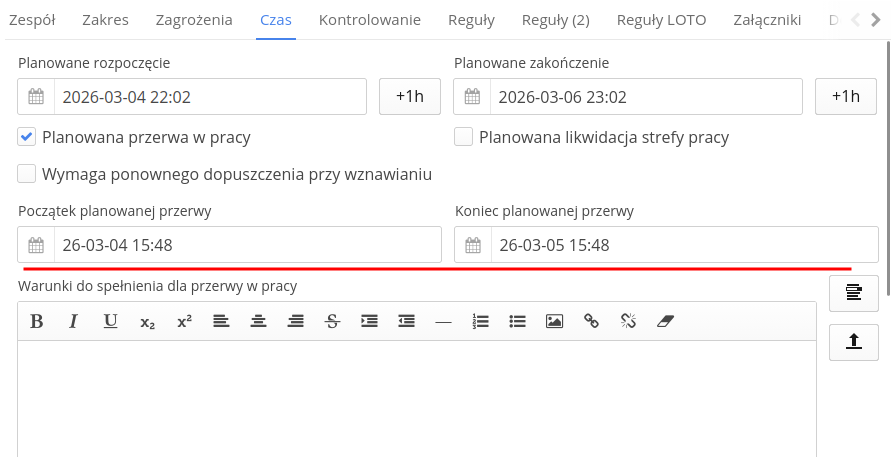The height and width of the screenshot is (457, 891).
Task: Switch to the Zagrożenia tab
Action: coord(194,19)
